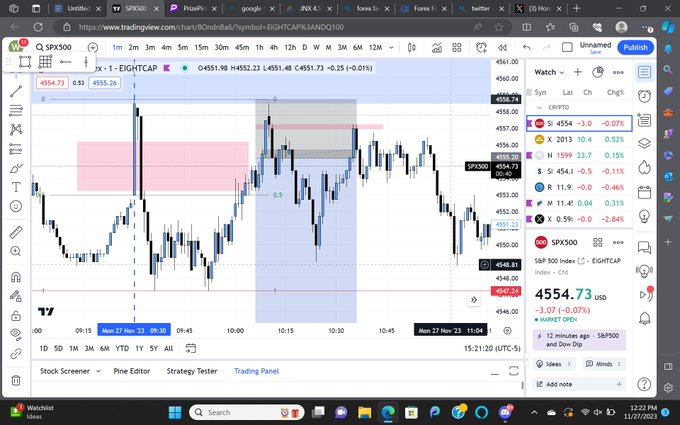680x425 pixels.
Task: Open indicator templates grid icon
Action: pos(457,47)
